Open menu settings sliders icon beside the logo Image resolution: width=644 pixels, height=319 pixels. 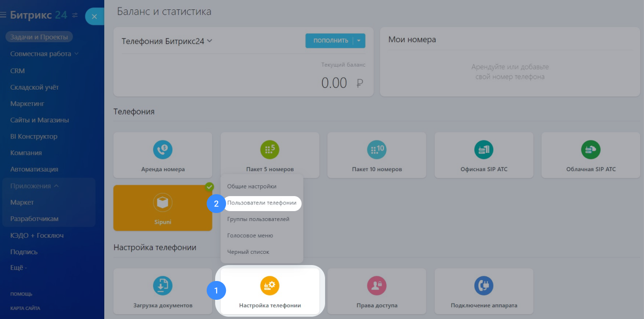[x=75, y=15]
